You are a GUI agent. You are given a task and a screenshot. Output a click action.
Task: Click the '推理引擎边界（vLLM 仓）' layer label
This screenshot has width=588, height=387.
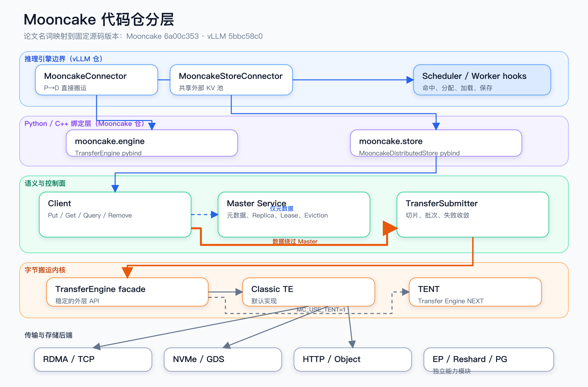tap(64, 59)
